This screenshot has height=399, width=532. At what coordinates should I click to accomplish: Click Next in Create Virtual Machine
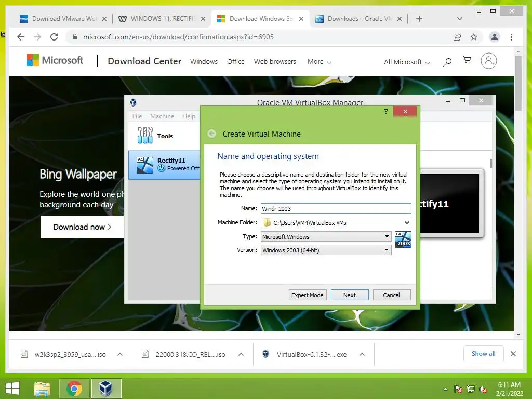point(350,295)
